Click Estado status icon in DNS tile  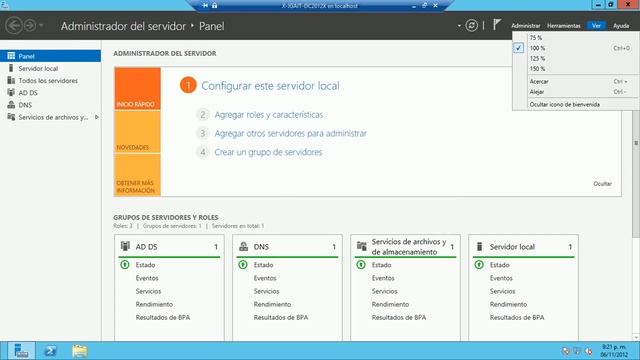pos(243,265)
